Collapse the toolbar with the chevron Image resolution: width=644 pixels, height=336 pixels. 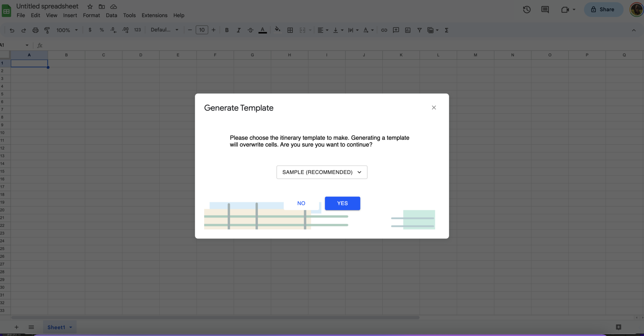click(x=634, y=30)
